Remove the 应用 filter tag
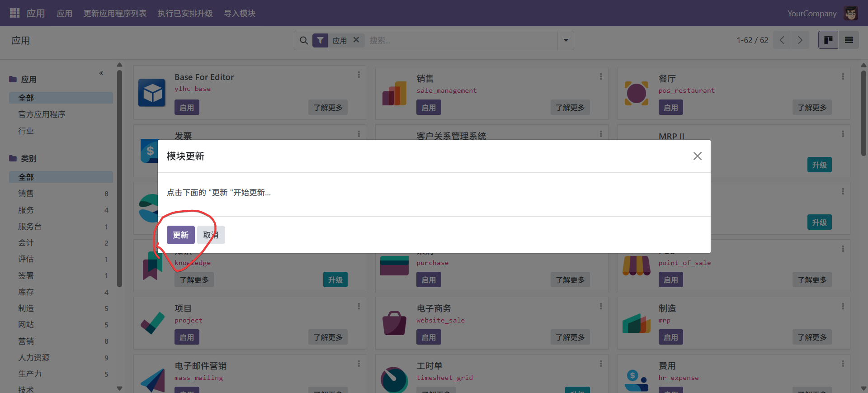Screen dimensions: 868x393 tap(356, 40)
